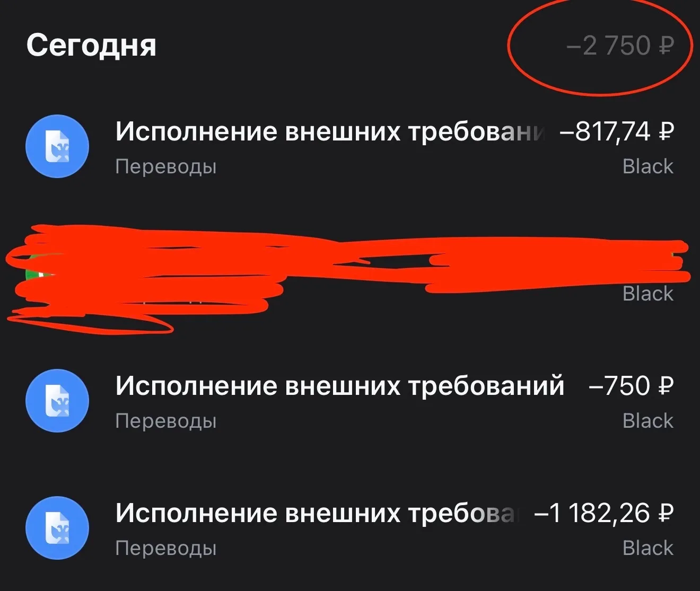This screenshot has height=591, width=700.
Task: Select the Переводы category under the −817,74 ₽ transaction
Action: pyautogui.click(x=166, y=167)
